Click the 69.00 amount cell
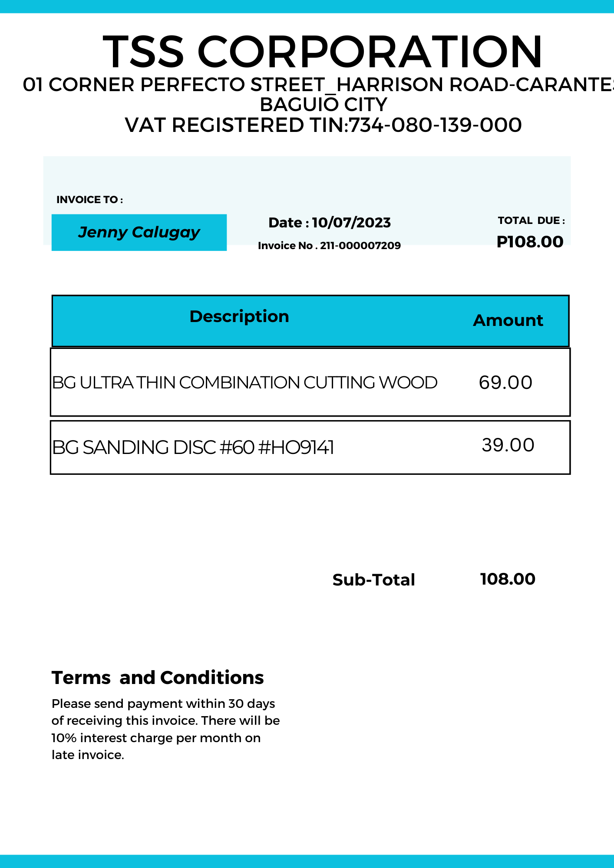The image size is (614, 868). pyautogui.click(x=505, y=382)
